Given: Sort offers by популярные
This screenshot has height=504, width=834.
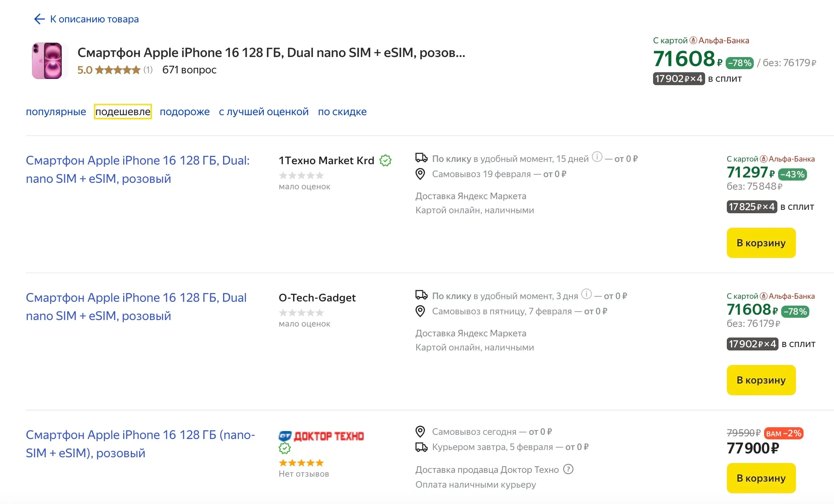Looking at the screenshot, I should (56, 112).
